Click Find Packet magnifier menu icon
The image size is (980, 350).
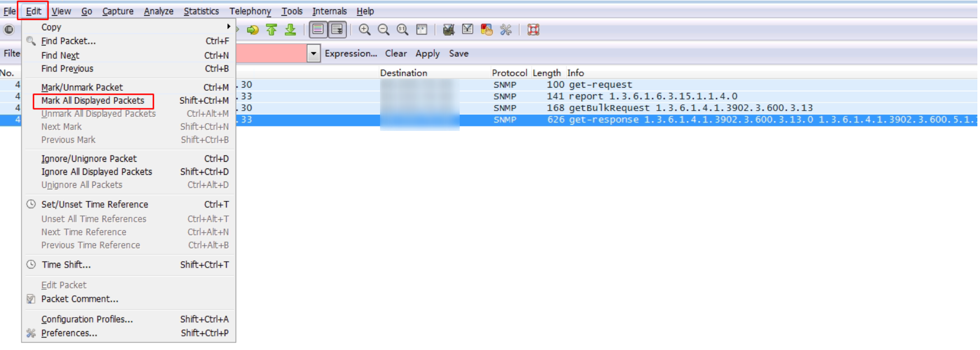31,41
